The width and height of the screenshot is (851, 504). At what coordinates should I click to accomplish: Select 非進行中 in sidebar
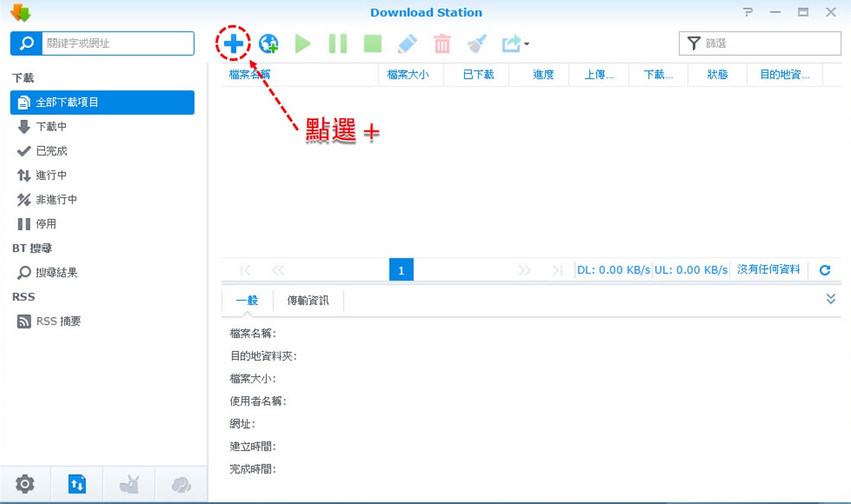tap(102, 199)
